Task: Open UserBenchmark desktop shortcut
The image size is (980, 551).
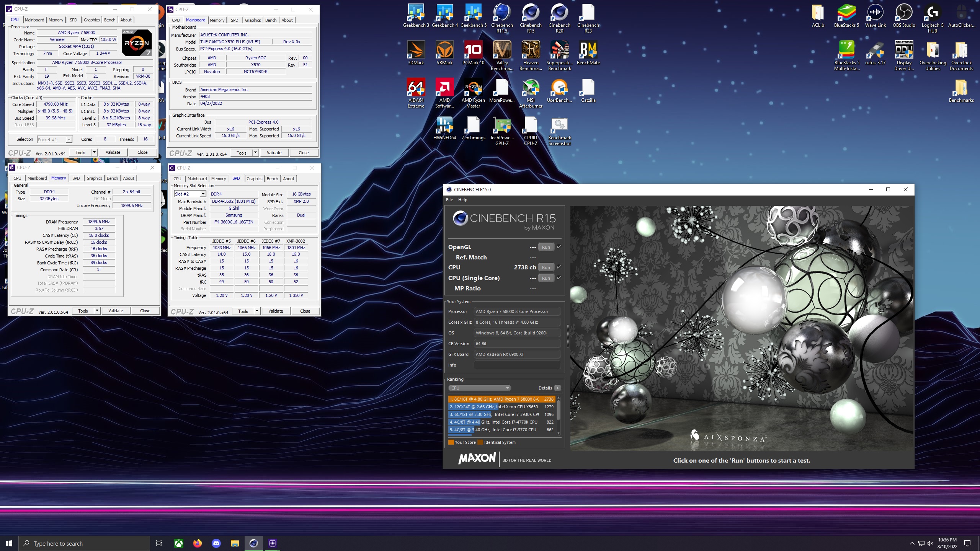Action: point(559,90)
